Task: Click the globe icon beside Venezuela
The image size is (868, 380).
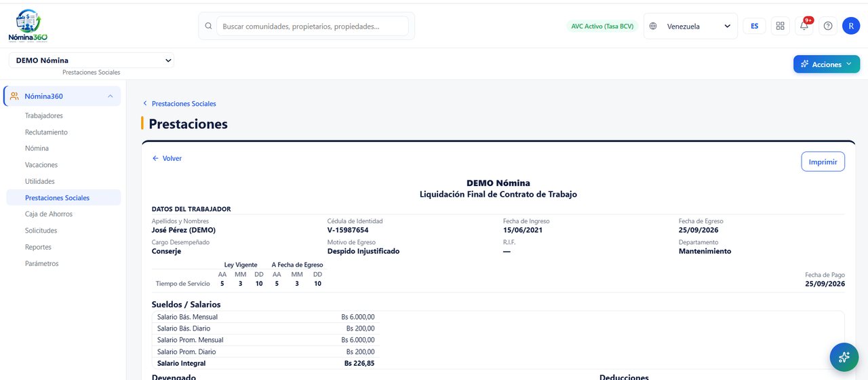Action: tap(653, 26)
